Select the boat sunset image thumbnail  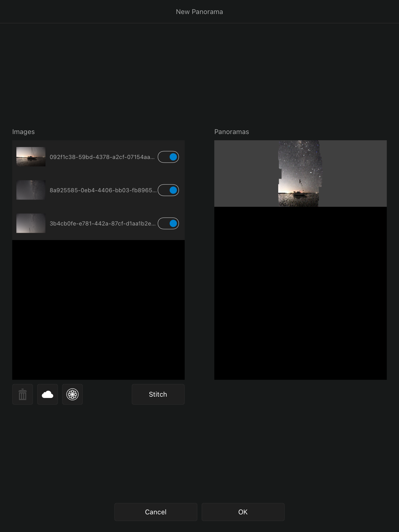[x=31, y=157]
